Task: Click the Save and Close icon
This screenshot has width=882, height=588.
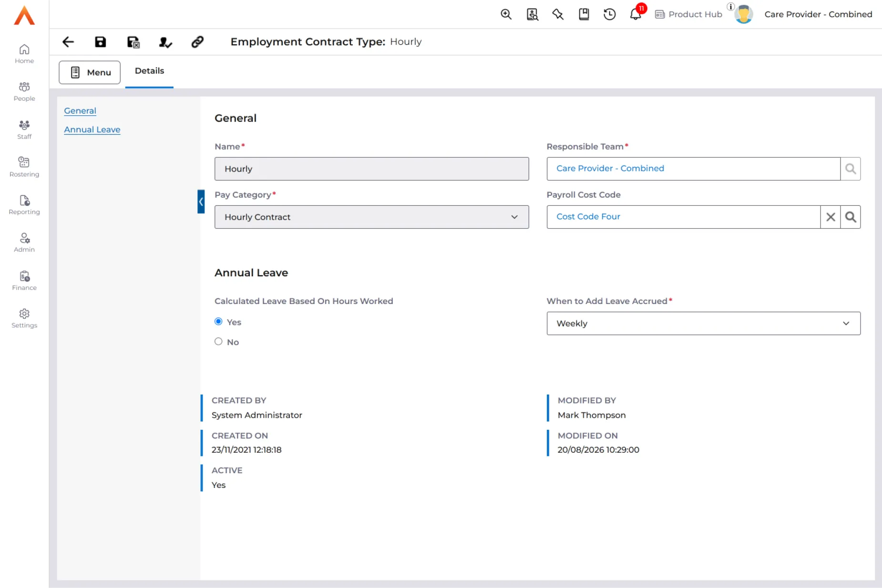Action: [133, 42]
